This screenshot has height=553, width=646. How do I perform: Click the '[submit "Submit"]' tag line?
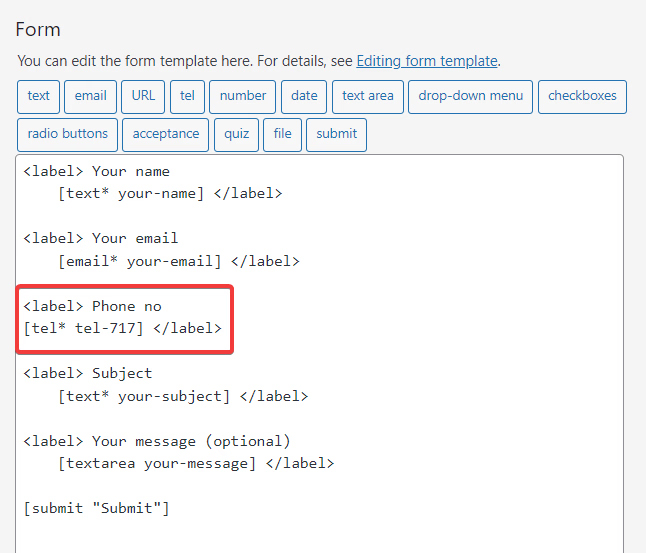96,508
